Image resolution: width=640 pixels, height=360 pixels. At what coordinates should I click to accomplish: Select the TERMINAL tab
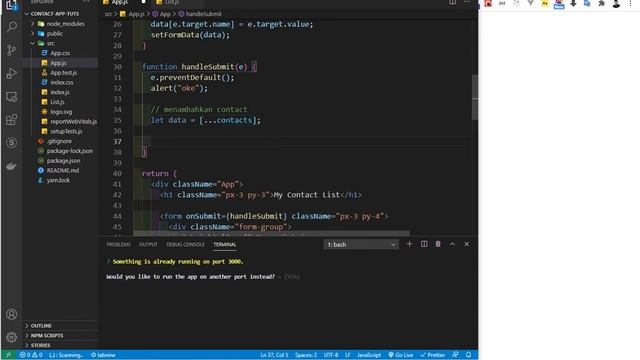[x=225, y=244]
